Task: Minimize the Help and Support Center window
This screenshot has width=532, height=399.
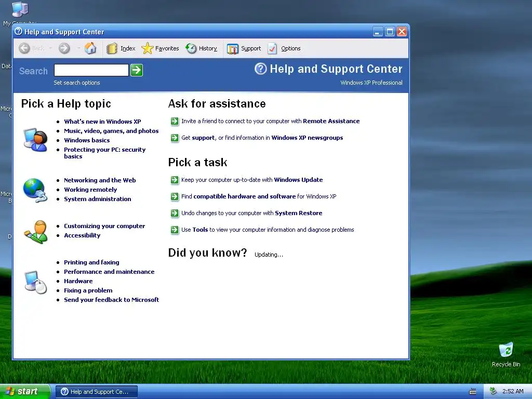Action: [378, 32]
